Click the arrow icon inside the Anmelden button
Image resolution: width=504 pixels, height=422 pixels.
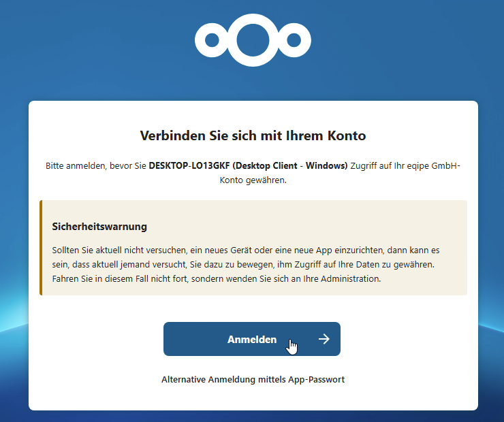324,339
